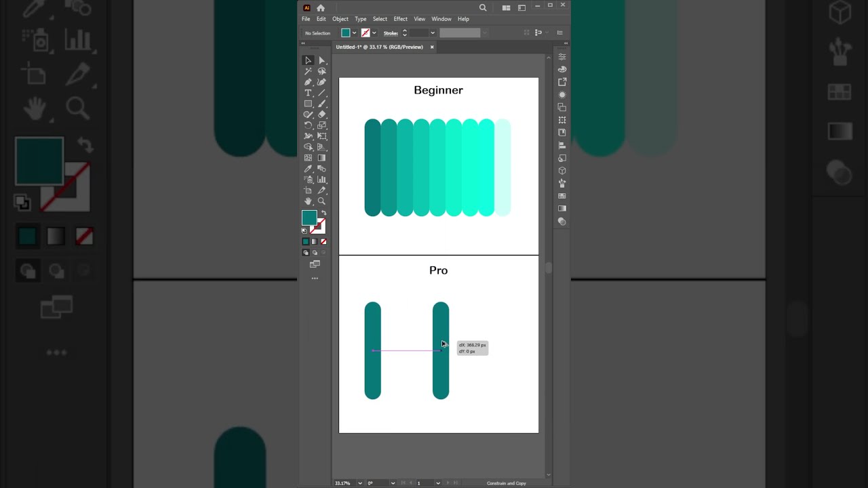Screen dimensions: 868x488
Task: Open the Object menu
Action: pos(340,19)
